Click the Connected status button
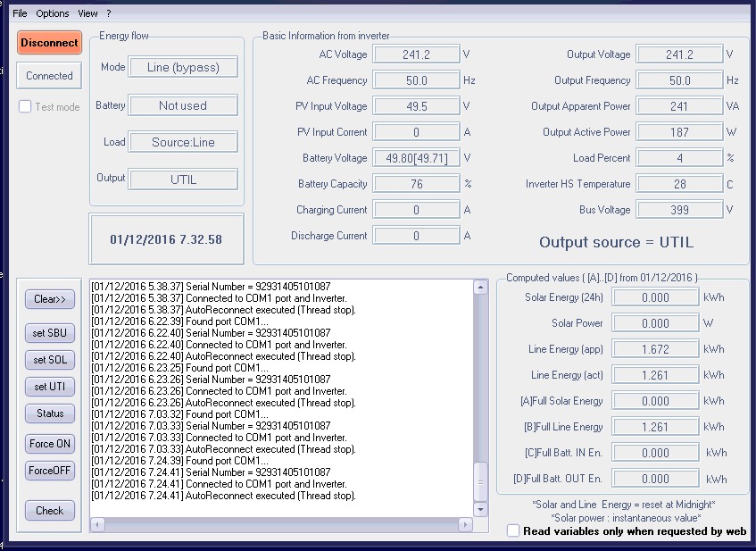The image size is (756, 551). 49,76
